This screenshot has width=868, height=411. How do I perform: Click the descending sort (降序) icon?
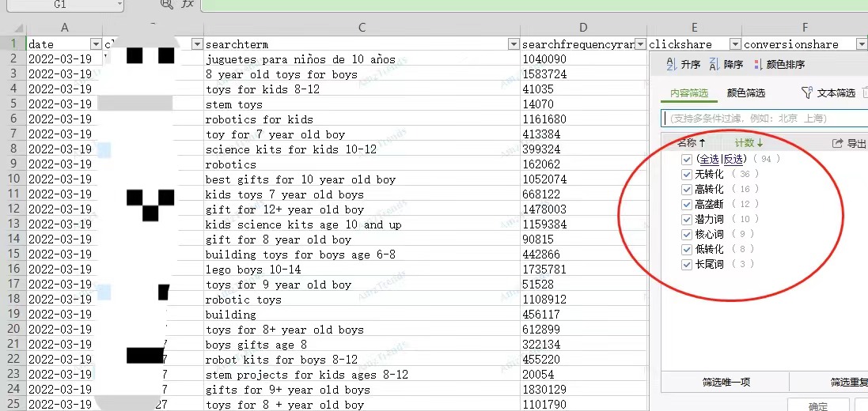point(714,65)
